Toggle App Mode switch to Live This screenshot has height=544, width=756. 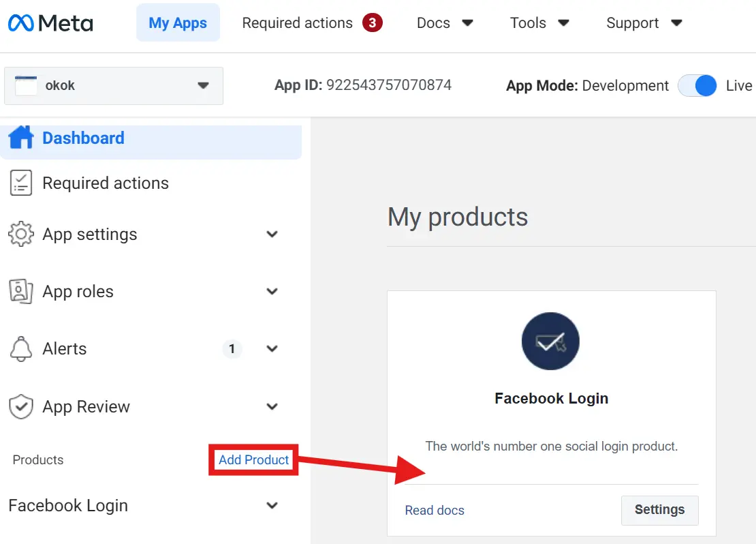click(x=697, y=86)
